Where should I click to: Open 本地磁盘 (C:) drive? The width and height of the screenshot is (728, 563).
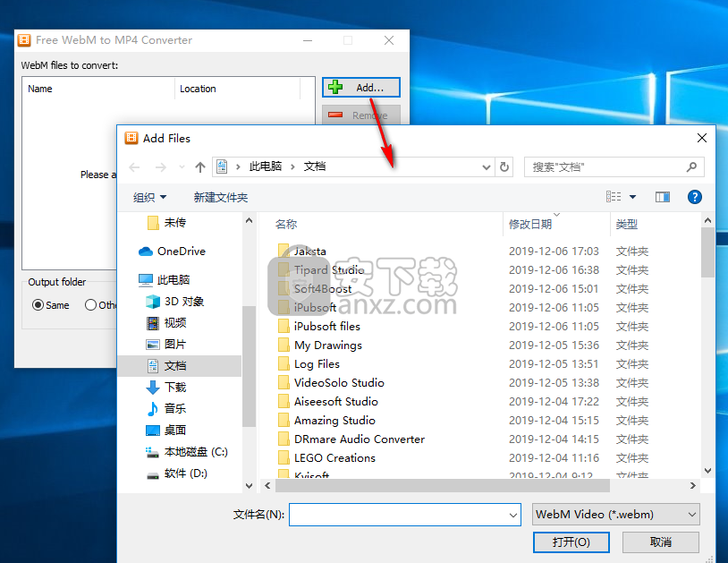tap(187, 451)
